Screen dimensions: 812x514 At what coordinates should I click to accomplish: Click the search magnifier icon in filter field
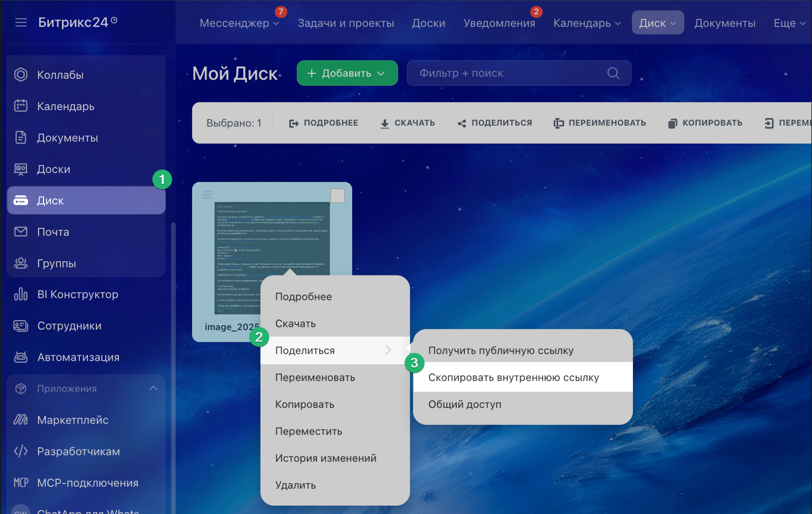click(613, 73)
